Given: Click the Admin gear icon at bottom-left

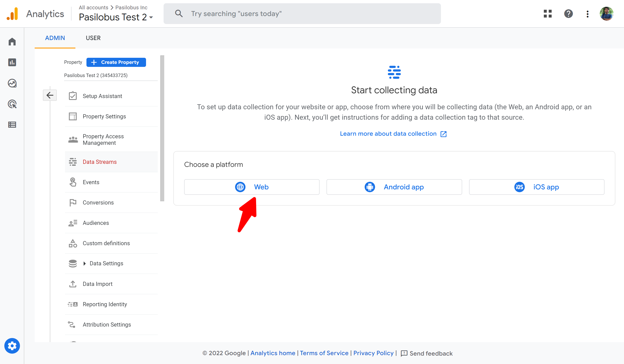Looking at the screenshot, I should point(12,346).
